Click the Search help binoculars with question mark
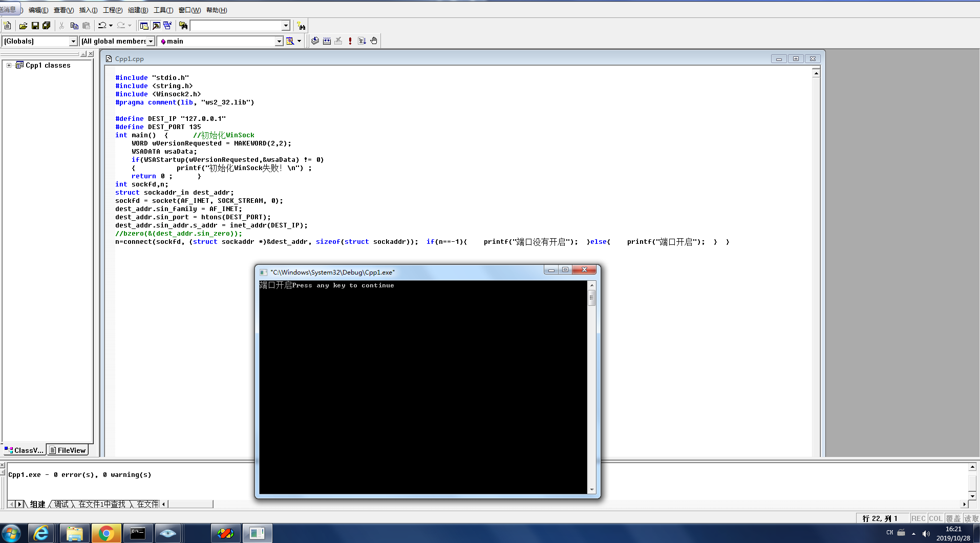Image resolution: width=980 pixels, height=543 pixels. click(301, 26)
